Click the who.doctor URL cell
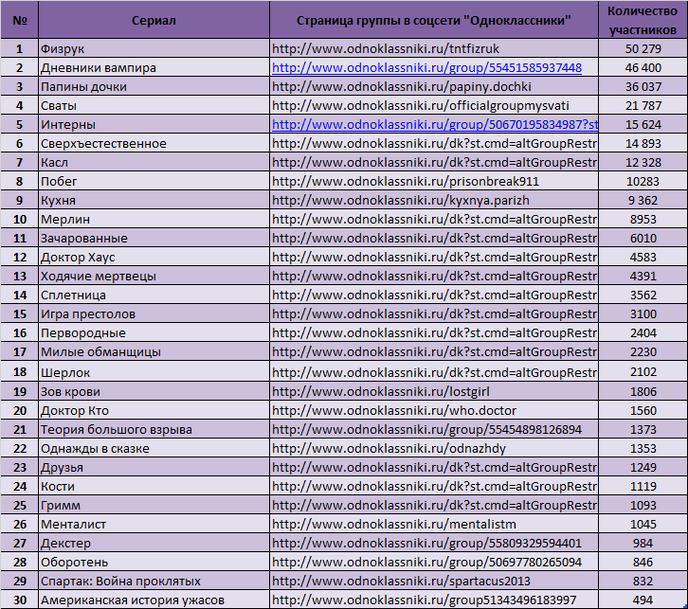The width and height of the screenshot is (688, 609). click(434, 410)
